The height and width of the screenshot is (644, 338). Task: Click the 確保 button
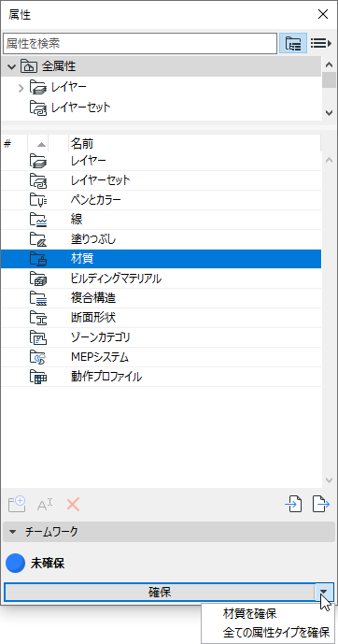click(160, 593)
